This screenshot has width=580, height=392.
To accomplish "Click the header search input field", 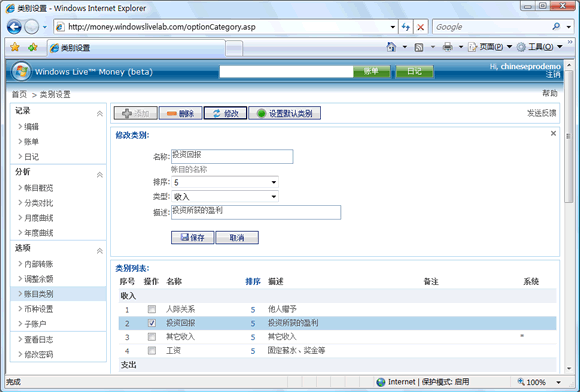I will tap(286, 71).
